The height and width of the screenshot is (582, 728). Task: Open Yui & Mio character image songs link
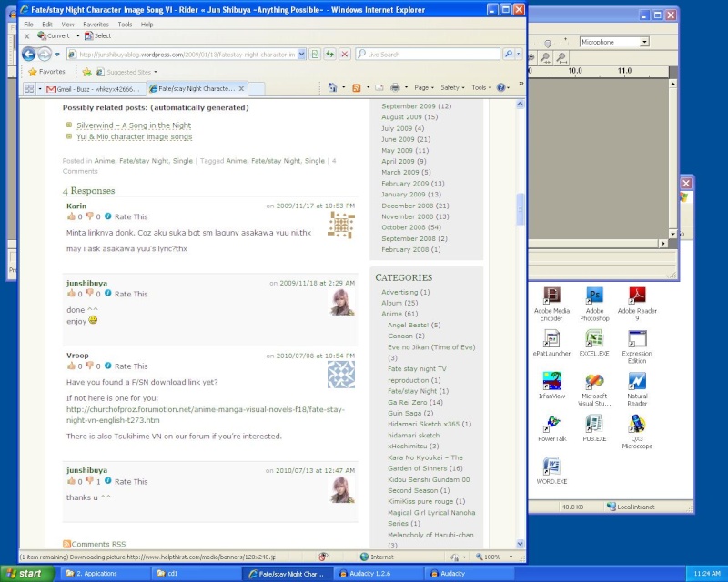pos(134,136)
